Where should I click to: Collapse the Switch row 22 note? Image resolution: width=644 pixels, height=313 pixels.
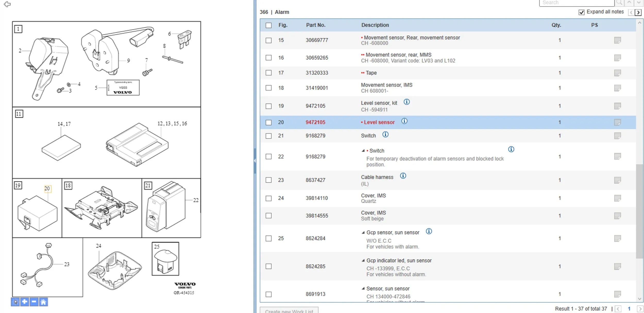pos(363,151)
